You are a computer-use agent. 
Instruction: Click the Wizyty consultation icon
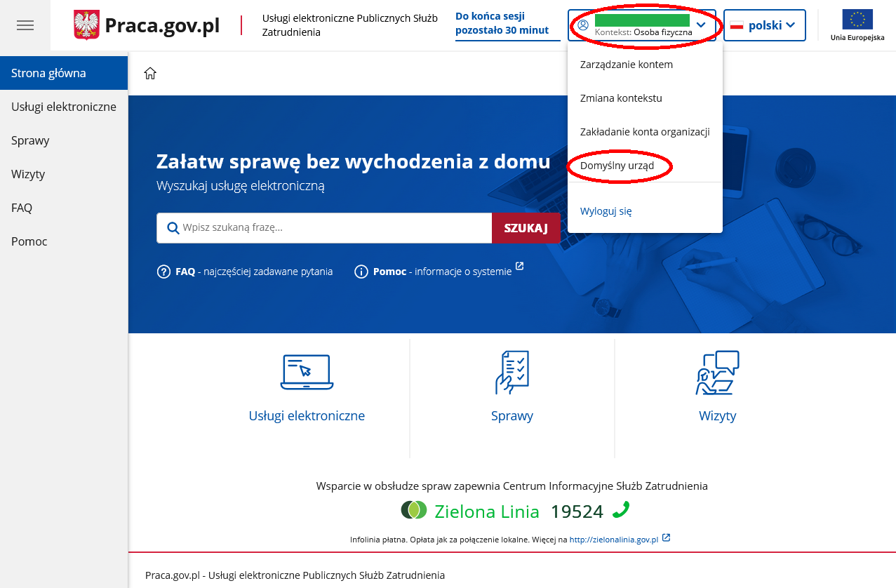(x=717, y=372)
